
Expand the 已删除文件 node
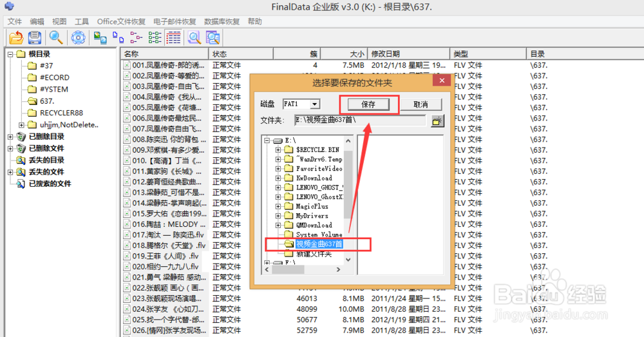10,148
